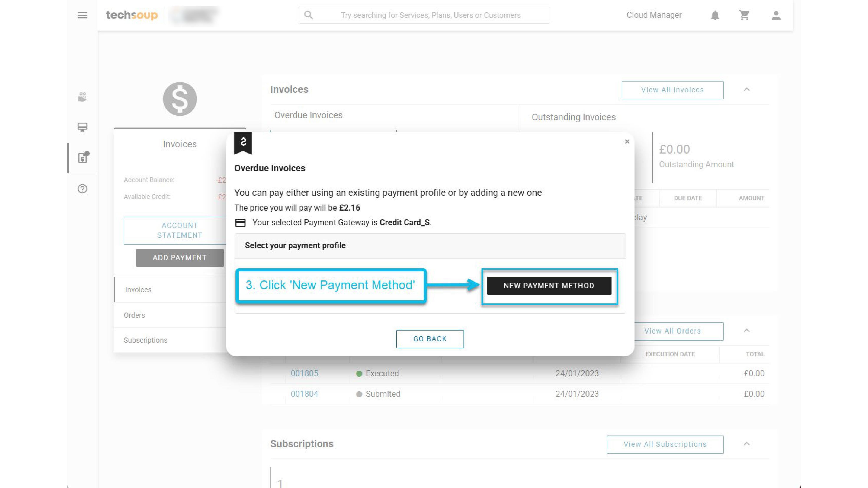Collapse the Invoices section chevron
Screen dimensions: 868x488
pos(747,89)
